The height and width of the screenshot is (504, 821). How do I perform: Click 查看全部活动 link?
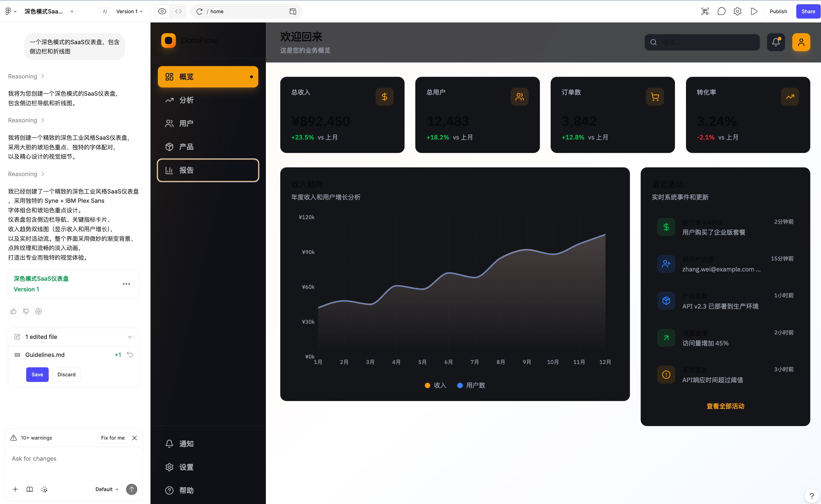[x=725, y=406]
